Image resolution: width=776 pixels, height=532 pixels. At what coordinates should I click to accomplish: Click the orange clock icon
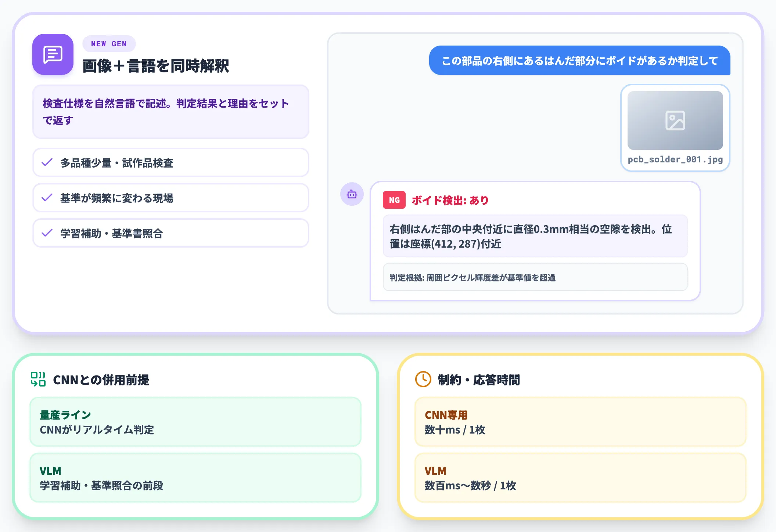click(x=423, y=379)
